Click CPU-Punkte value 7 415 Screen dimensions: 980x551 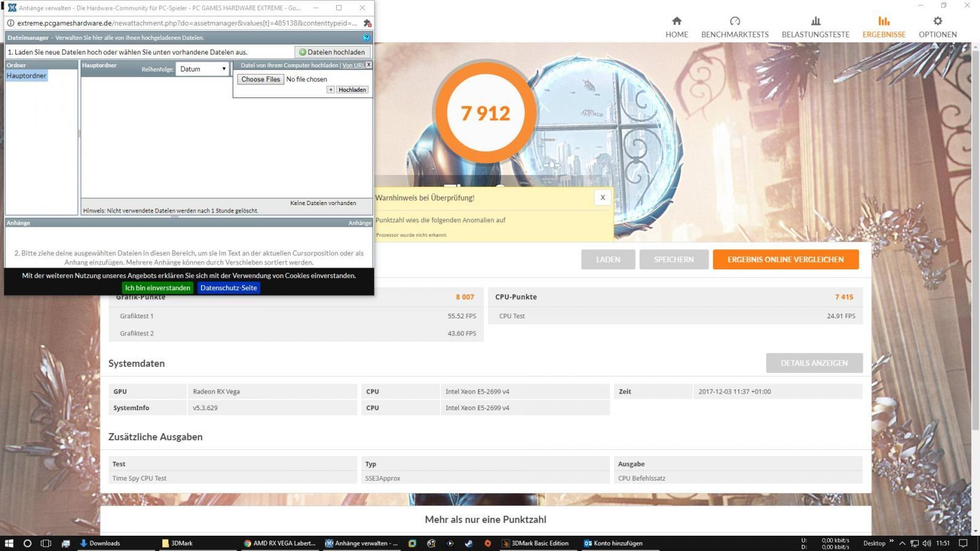844,297
